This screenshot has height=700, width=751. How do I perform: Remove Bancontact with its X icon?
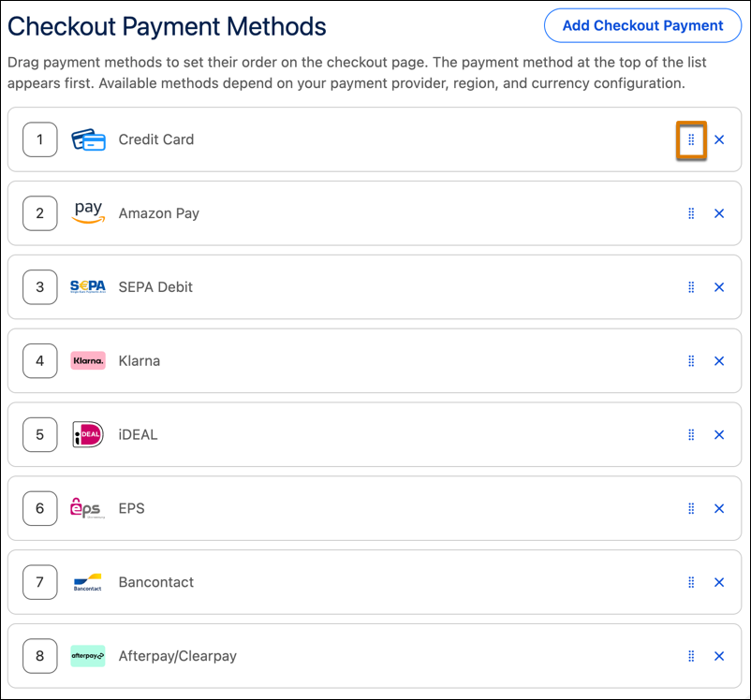pyautogui.click(x=719, y=582)
